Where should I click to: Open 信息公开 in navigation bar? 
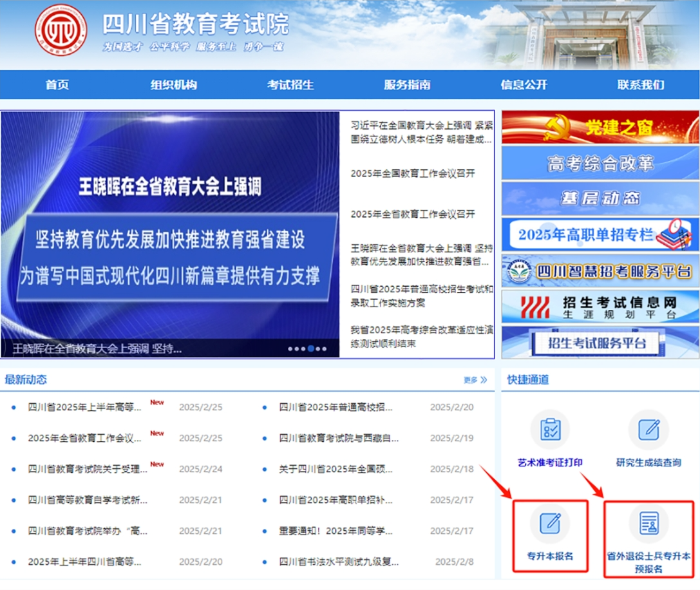pos(524,84)
